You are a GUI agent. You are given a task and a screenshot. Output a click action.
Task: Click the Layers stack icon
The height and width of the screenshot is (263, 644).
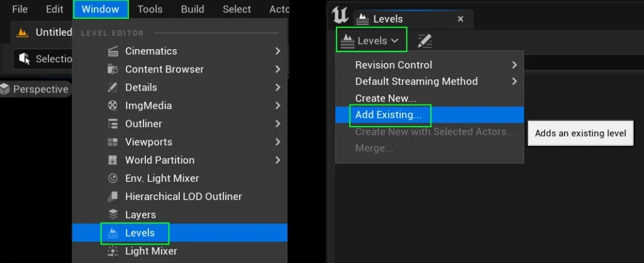(x=113, y=215)
